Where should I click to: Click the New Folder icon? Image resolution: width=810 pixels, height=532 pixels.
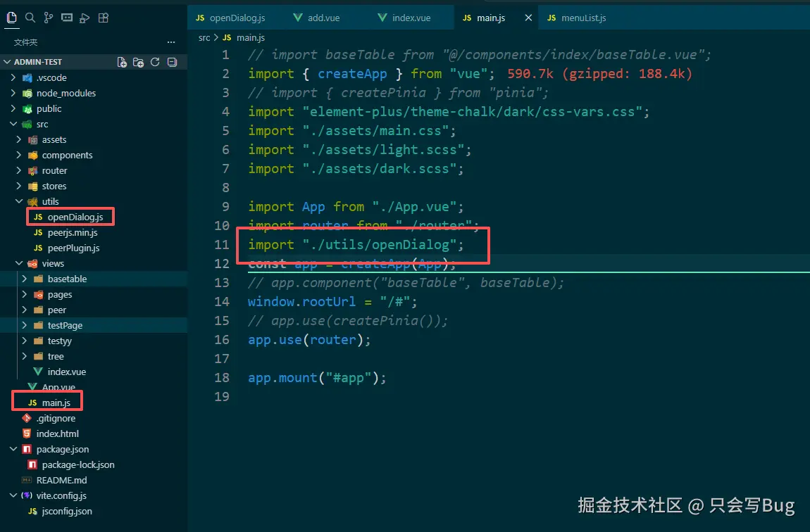139,62
